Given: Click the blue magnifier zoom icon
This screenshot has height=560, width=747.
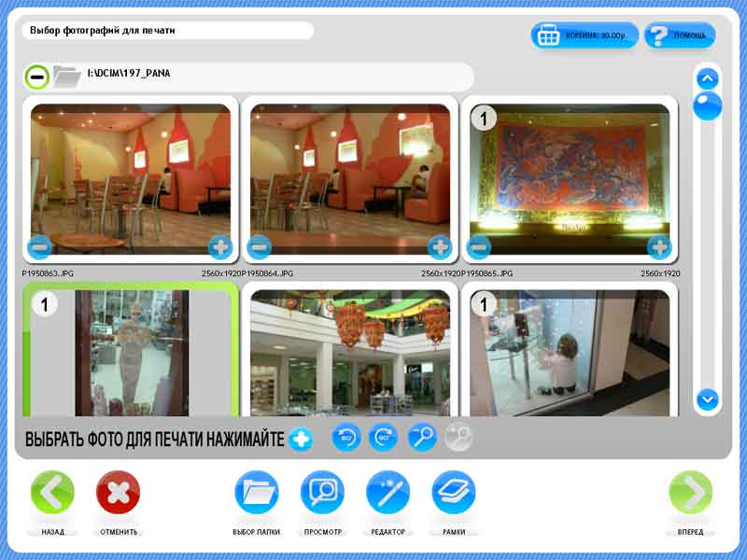Looking at the screenshot, I should pyautogui.click(x=421, y=437).
